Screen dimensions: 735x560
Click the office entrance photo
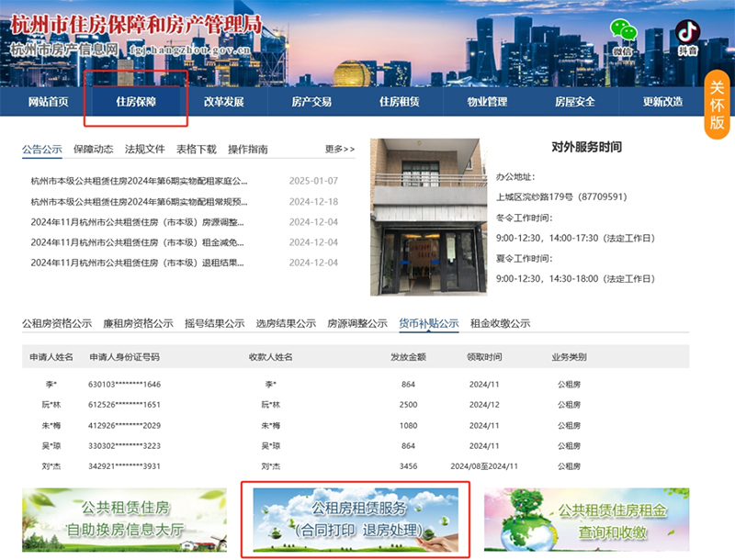point(427,217)
